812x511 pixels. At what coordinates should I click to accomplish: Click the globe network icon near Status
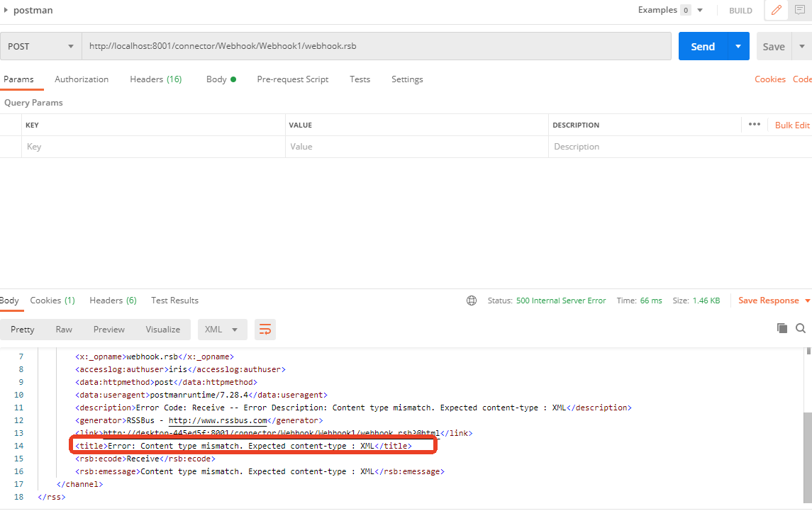tap(472, 301)
